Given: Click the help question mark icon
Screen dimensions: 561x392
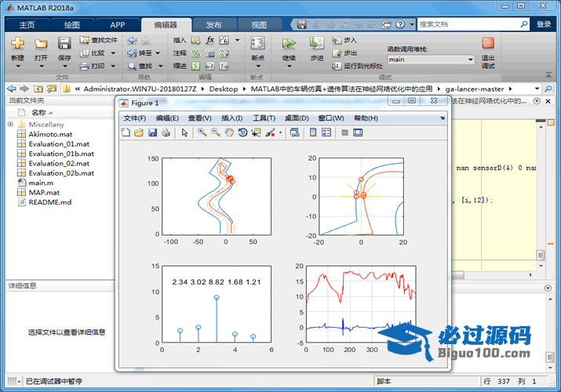Looking at the screenshot, I should pyautogui.click(x=400, y=24).
